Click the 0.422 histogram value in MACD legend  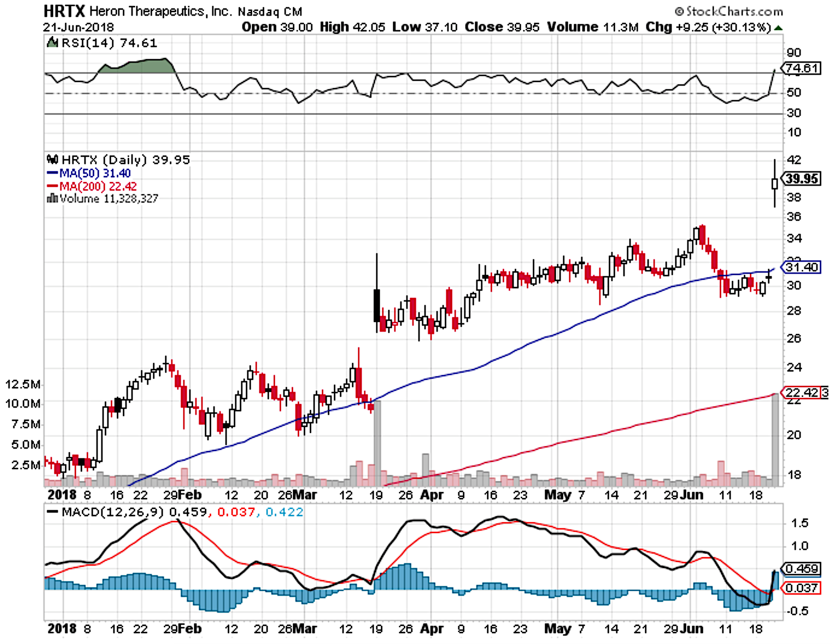(x=285, y=512)
